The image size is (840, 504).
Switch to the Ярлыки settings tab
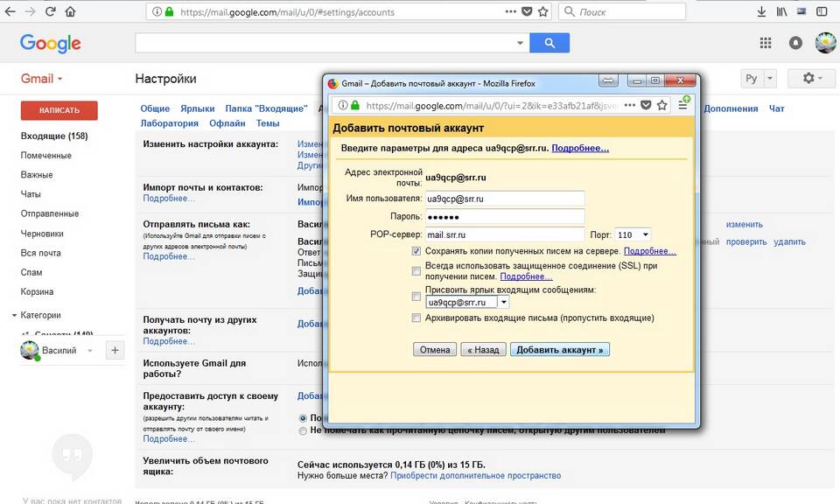pyautogui.click(x=197, y=108)
